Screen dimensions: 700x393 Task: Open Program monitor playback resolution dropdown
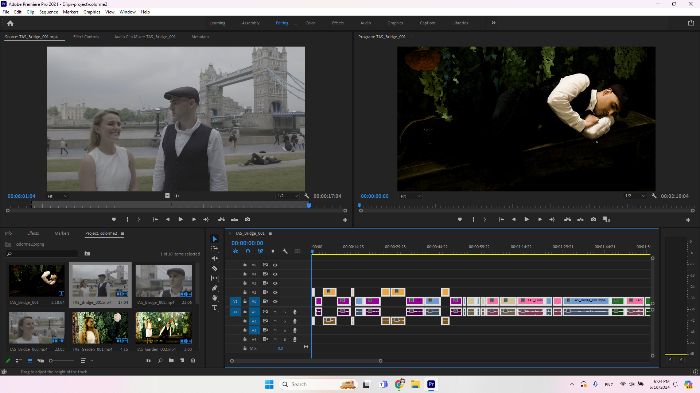pyautogui.click(x=636, y=196)
